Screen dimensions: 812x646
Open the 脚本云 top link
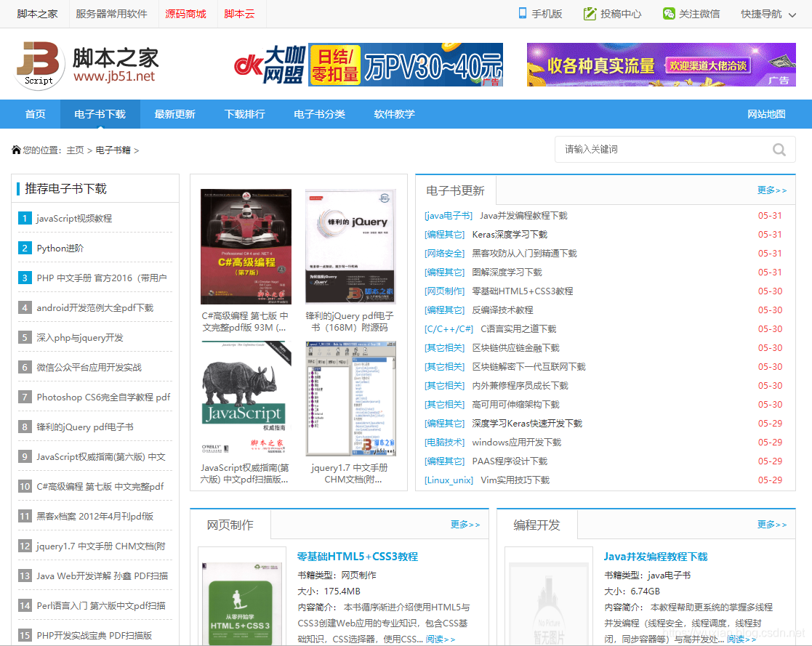pyautogui.click(x=239, y=14)
